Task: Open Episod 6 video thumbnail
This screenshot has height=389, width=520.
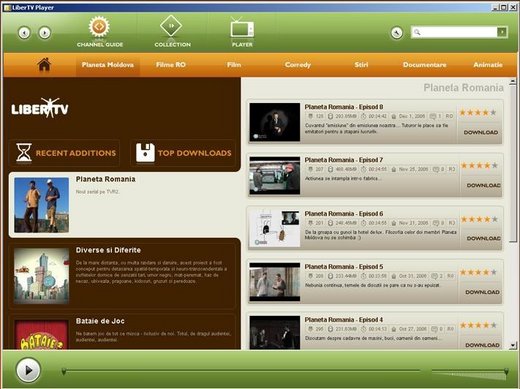Action: coord(275,228)
